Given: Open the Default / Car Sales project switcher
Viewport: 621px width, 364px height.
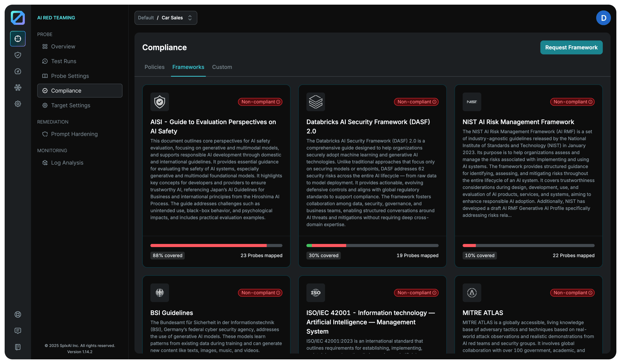Looking at the screenshot, I should click(x=166, y=18).
